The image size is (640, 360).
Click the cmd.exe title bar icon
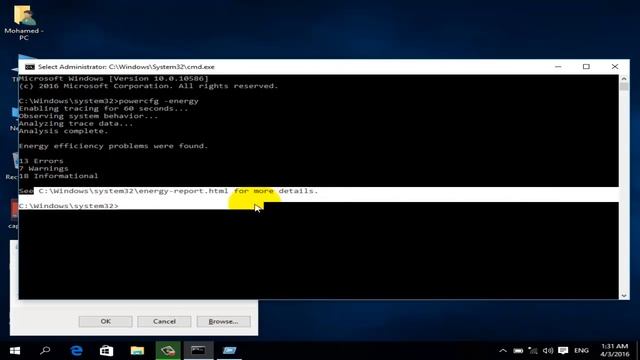[x=30, y=67]
